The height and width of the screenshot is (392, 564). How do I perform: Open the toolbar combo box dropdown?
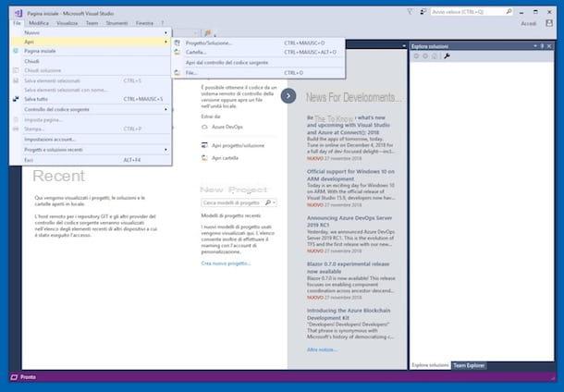click(x=196, y=33)
